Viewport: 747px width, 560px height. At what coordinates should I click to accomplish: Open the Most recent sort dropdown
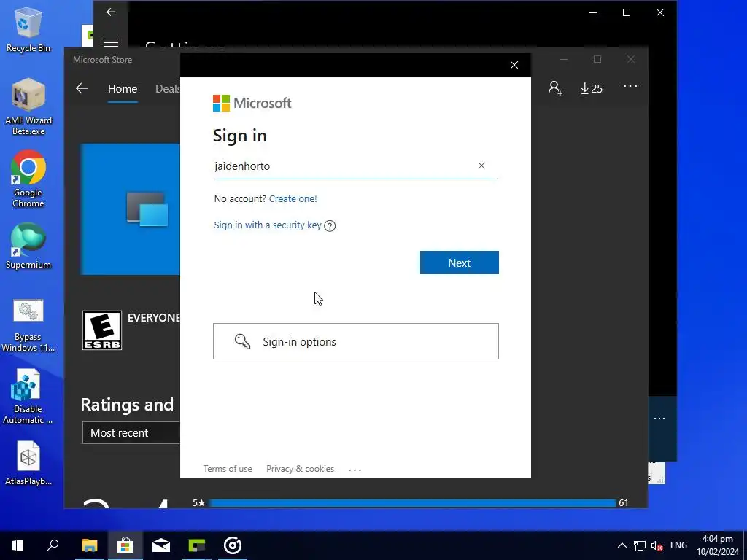point(131,432)
